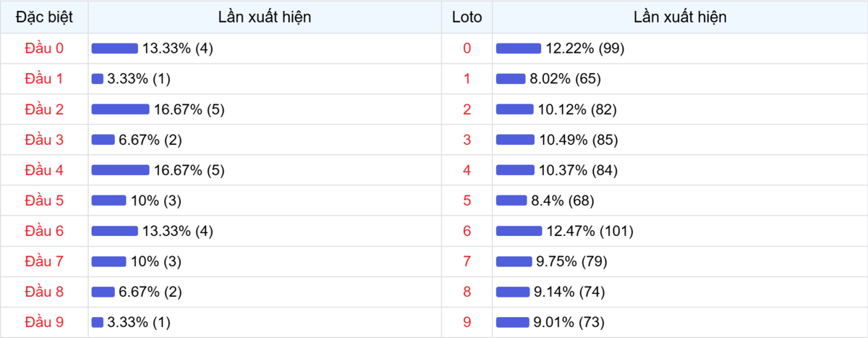The height and width of the screenshot is (338, 868).
Task: Click the 'Đầu 6' row label
Action: pos(44,231)
